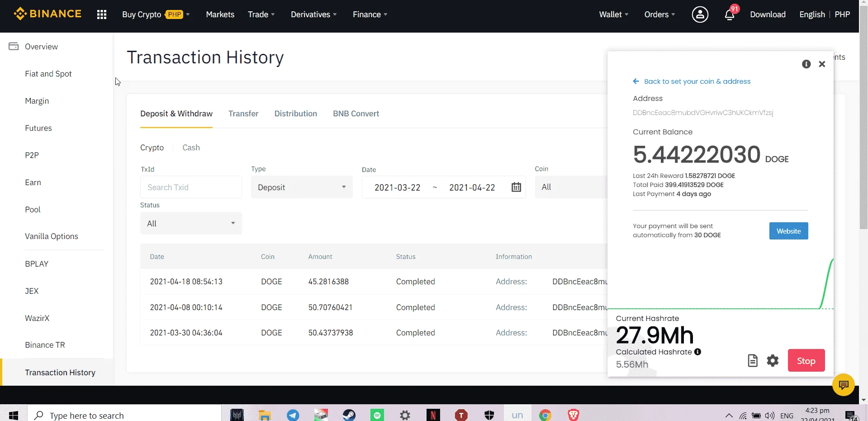Stop the miner with Stop button
Image resolution: width=868 pixels, height=421 pixels.
(x=806, y=360)
